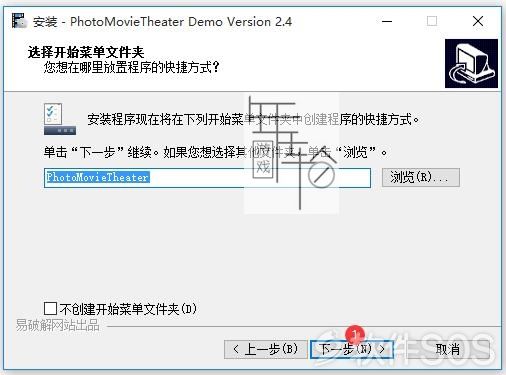Close the installer dialog with the X
The image size is (506, 375).
pos(478,21)
